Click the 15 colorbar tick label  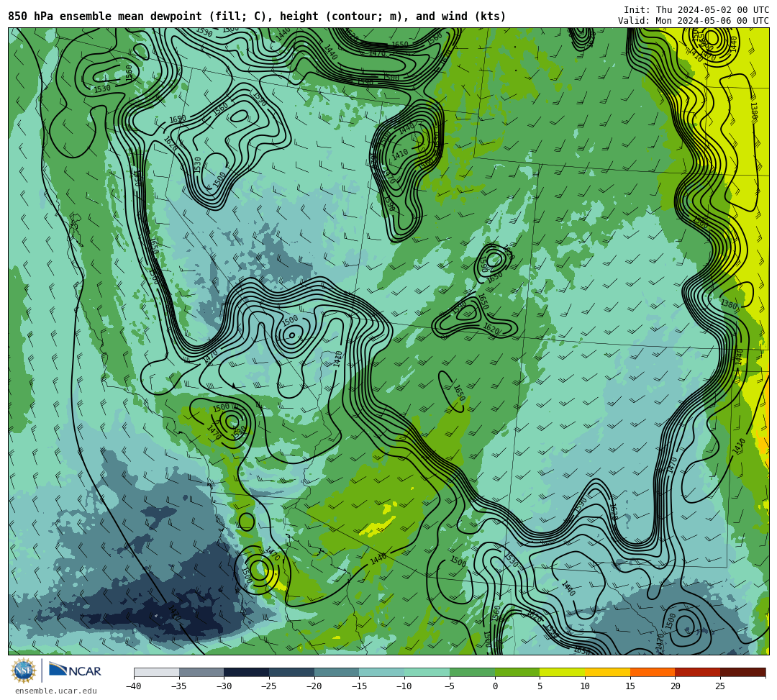coord(630,686)
